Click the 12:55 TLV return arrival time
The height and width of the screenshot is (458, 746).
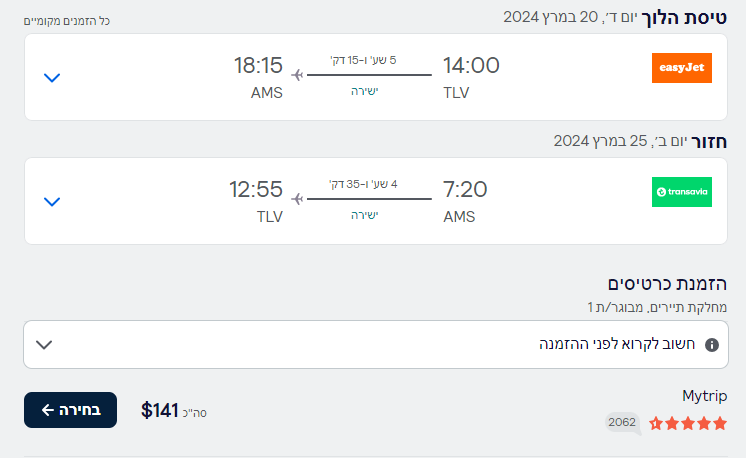point(256,189)
